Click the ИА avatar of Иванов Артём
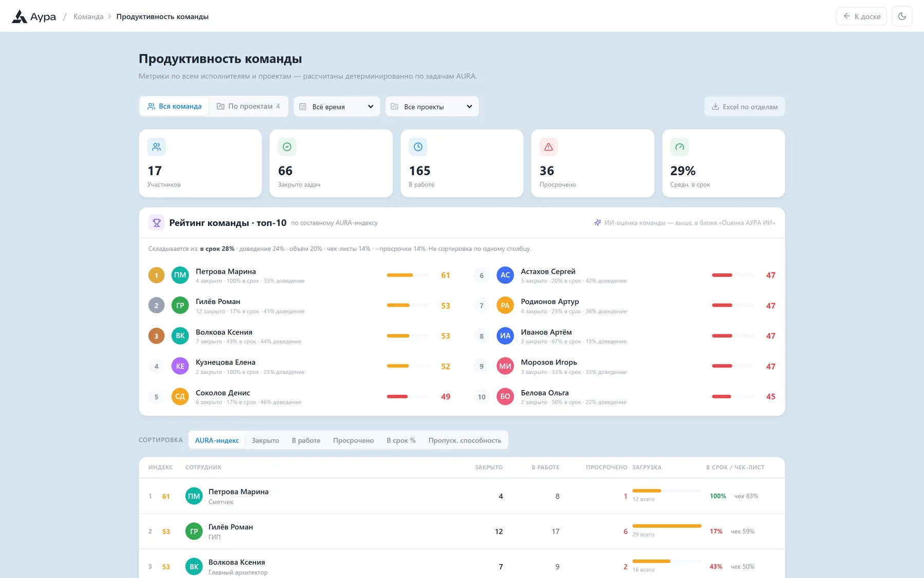Screen dimensions: 924x578 coord(505,336)
